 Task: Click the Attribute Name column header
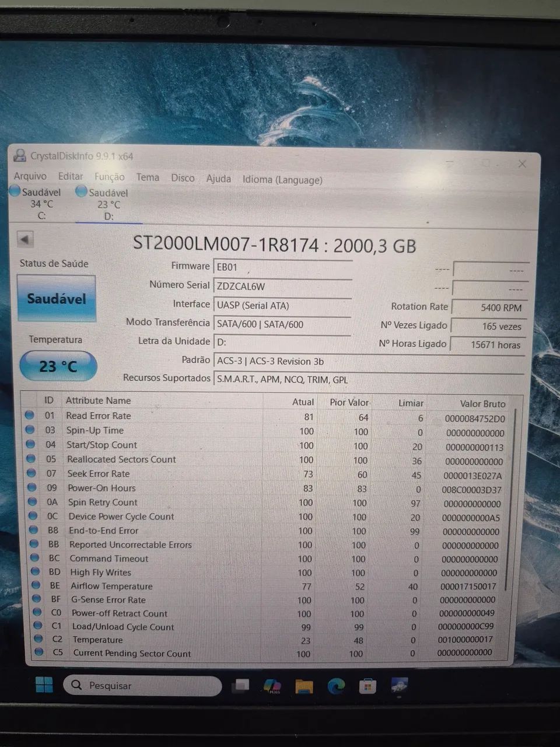coord(98,400)
